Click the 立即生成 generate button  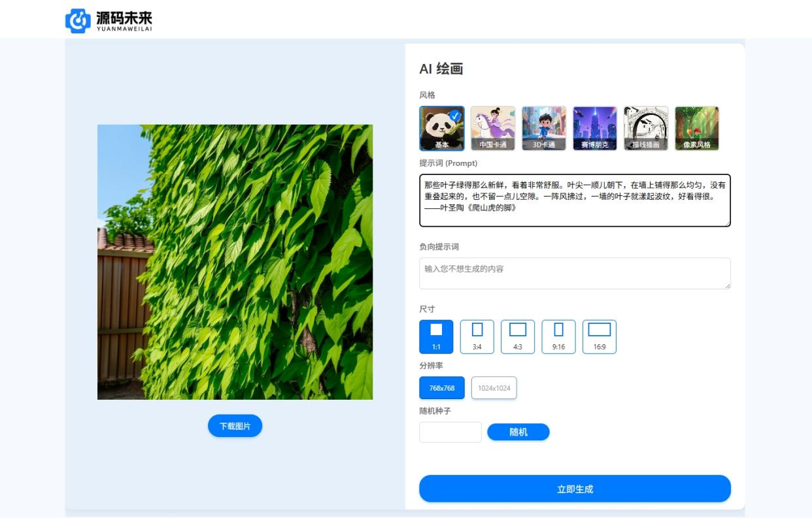pos(575,489)
